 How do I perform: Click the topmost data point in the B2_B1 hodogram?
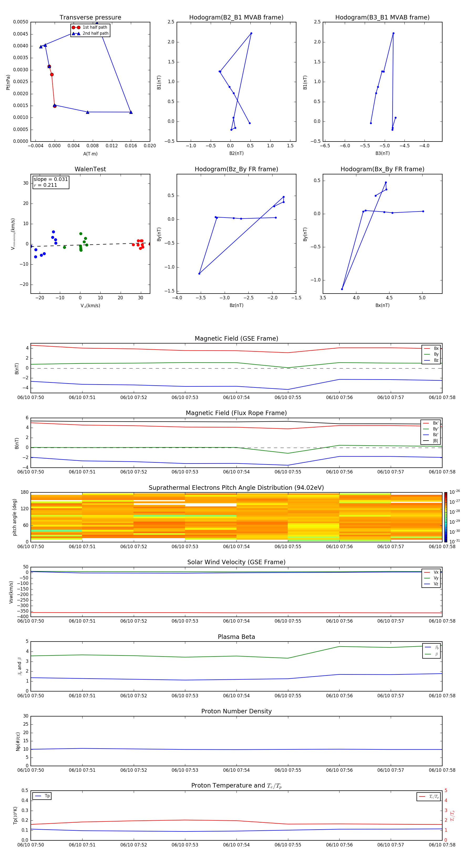click(251, 33)
